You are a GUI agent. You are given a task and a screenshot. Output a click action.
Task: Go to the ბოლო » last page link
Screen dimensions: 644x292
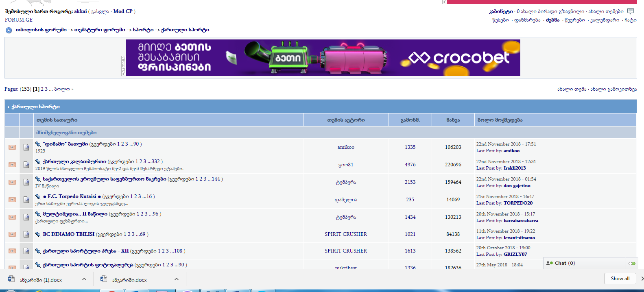[64, 89]
